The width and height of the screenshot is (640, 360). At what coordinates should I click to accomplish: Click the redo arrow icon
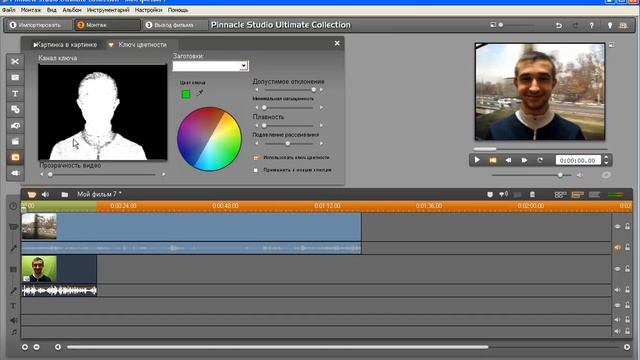[575, 25]
